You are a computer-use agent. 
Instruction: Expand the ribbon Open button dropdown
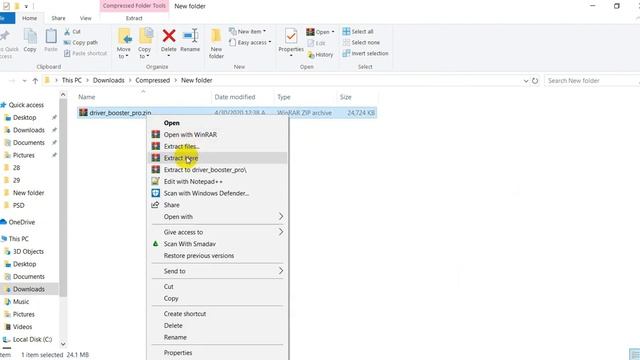333,32
